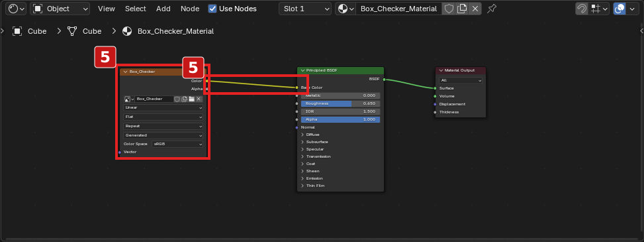Open the View menu

tap(107, 9)
